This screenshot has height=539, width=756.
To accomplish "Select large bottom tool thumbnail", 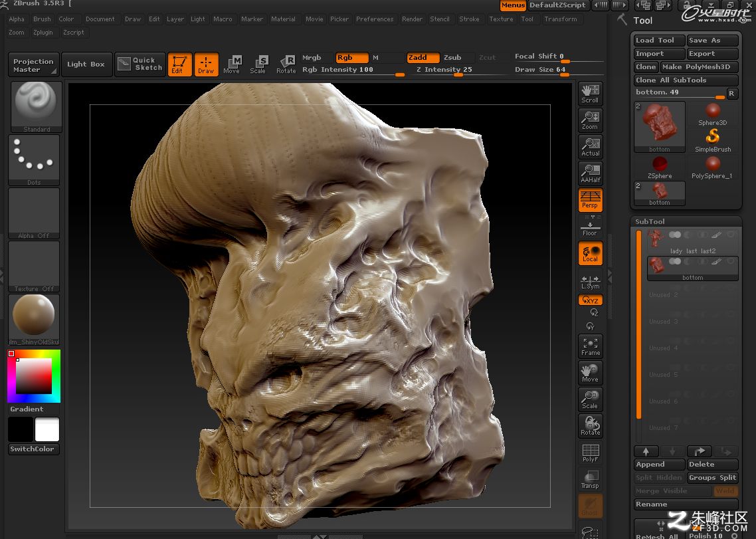I will [660, 127].
